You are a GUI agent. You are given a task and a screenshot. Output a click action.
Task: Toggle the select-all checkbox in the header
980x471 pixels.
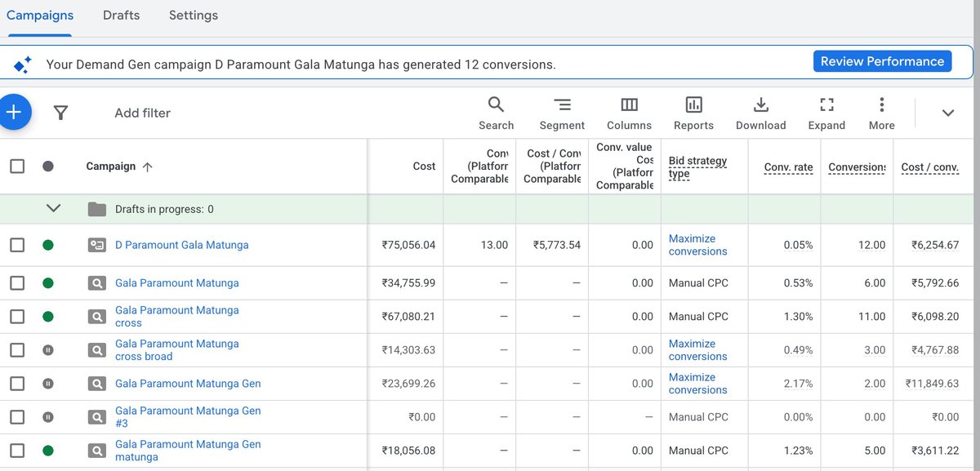click(x=17, y=167)
